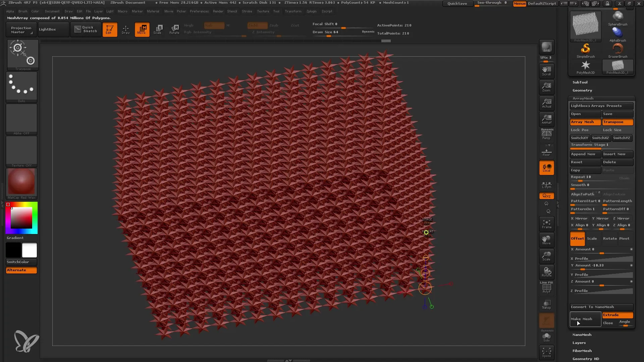Open the Stroke menu item
Image resolution: width=644 pixels, height=362 pixels.
click(247, 11)
